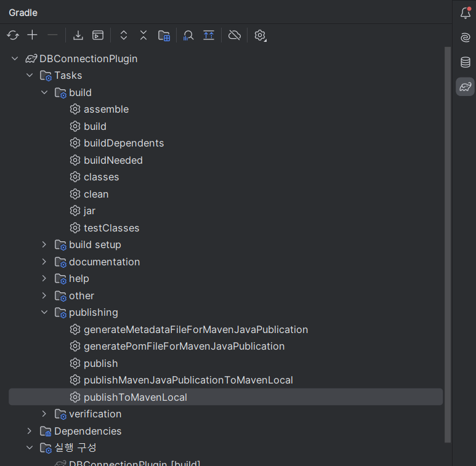The image size is (476, 466).
Task: Expand the other group
Action: (44, 295)
